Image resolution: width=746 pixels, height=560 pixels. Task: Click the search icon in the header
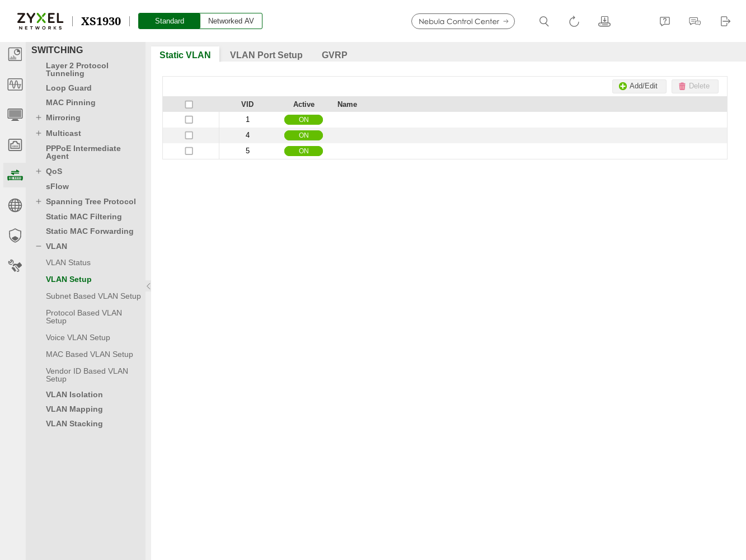click(x=543, y=21)
